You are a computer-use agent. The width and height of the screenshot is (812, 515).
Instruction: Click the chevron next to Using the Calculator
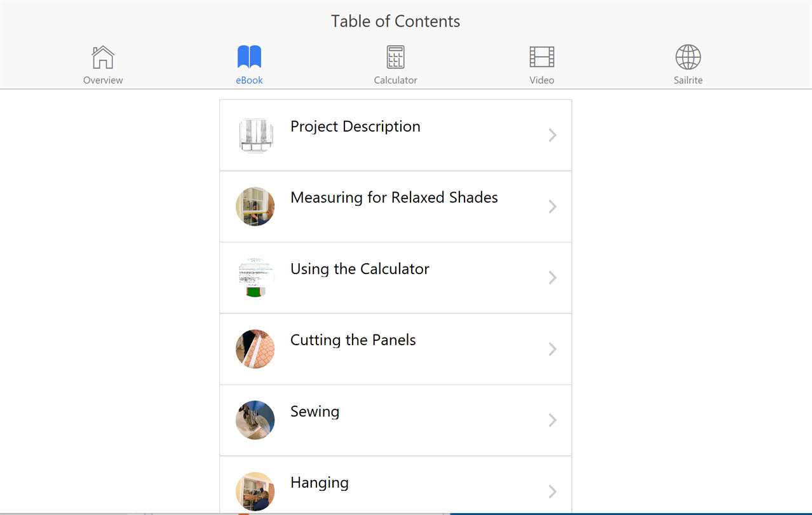point(553,278)
